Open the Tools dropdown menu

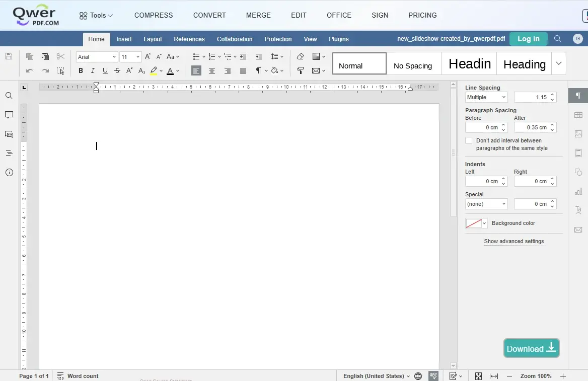tap(96, 16)
